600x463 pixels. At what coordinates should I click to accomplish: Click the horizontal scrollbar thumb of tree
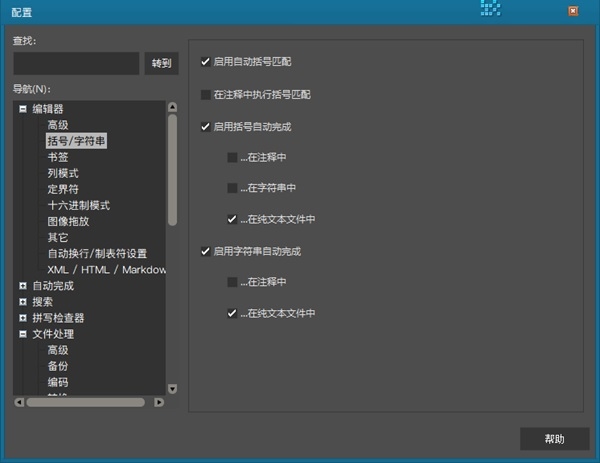pos(86,402)
